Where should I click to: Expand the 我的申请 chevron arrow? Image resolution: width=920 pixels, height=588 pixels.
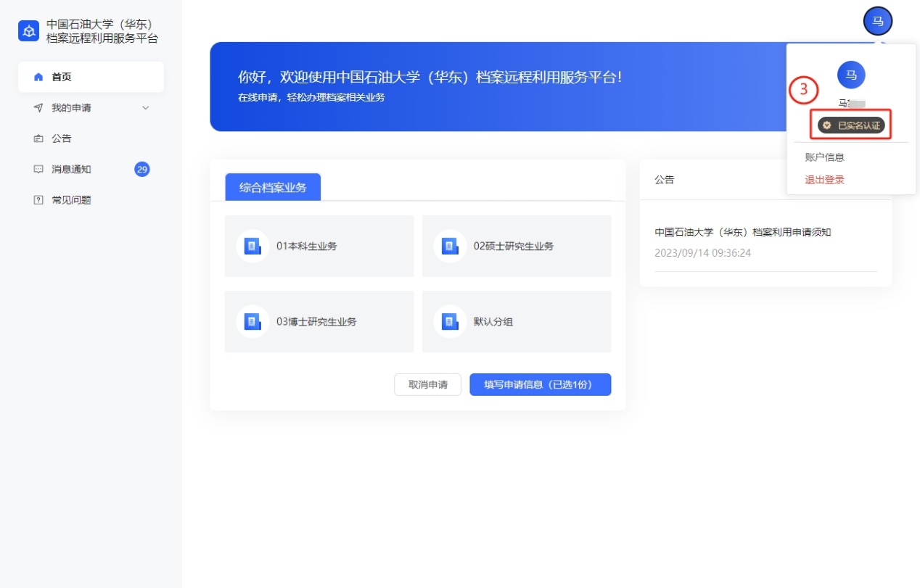click(x=145, y=108)
